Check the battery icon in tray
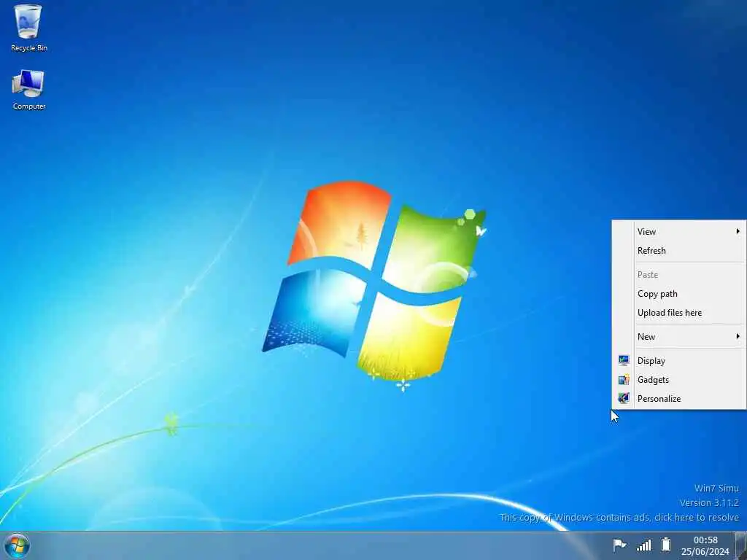The image size is (747, 560). 666,544
